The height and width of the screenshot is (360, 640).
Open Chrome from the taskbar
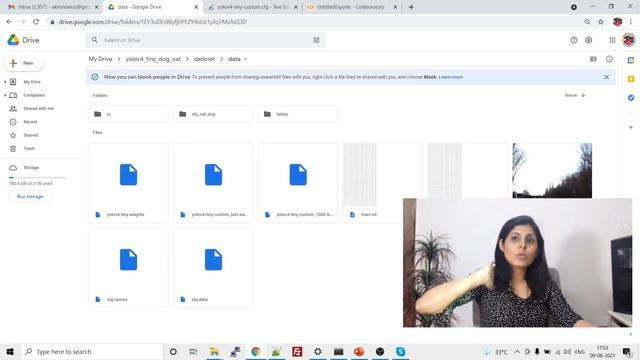coord(256,351)
